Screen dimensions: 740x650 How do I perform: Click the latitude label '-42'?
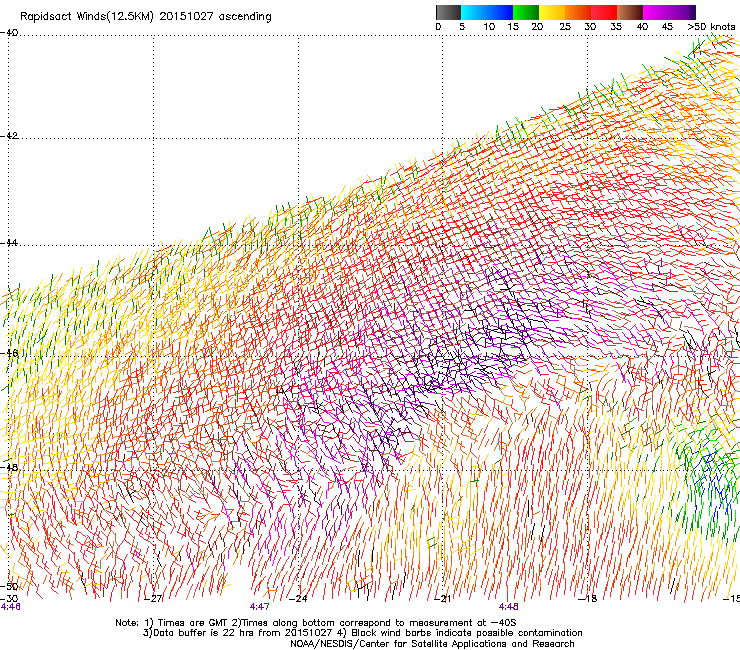(x=9, y=136)
